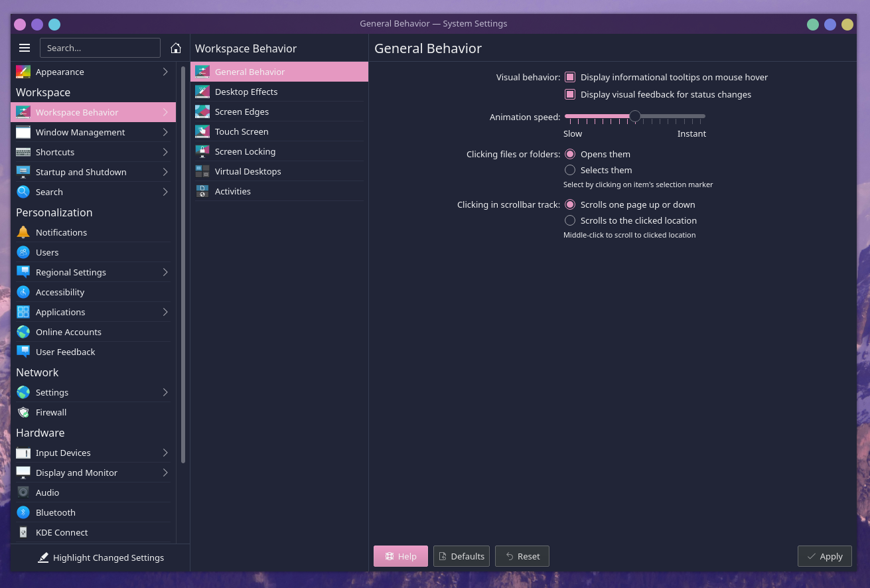
Task: Open the Screen Edges module label
Action: 242,111
